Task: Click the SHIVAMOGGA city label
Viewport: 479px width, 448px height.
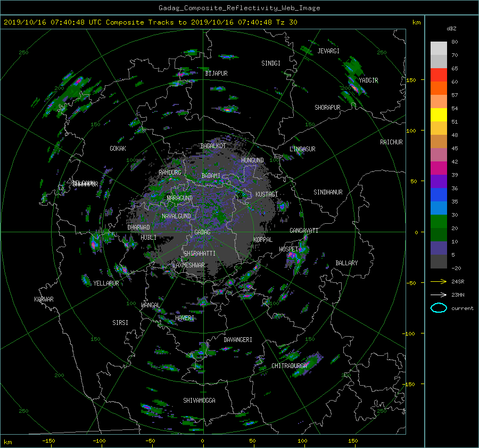Action: point(199,401)
